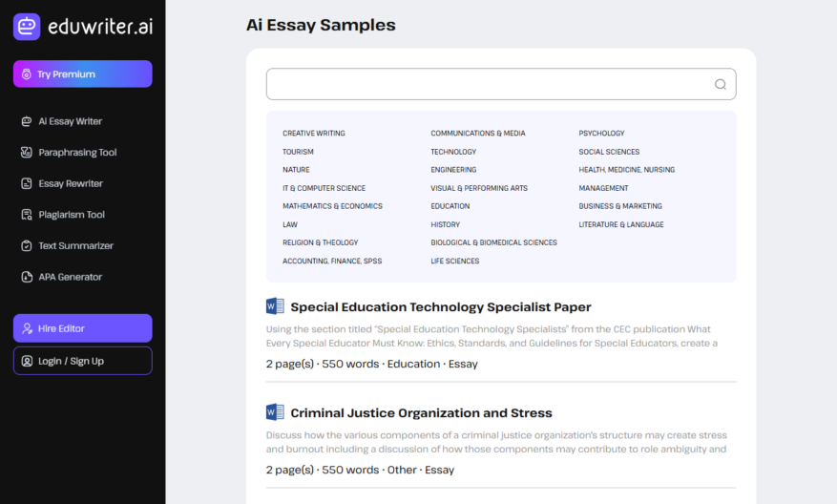The width and height of the screenshot is (837, 504).
Task: Open the Hire Editor button
Action: pos(83,327)
